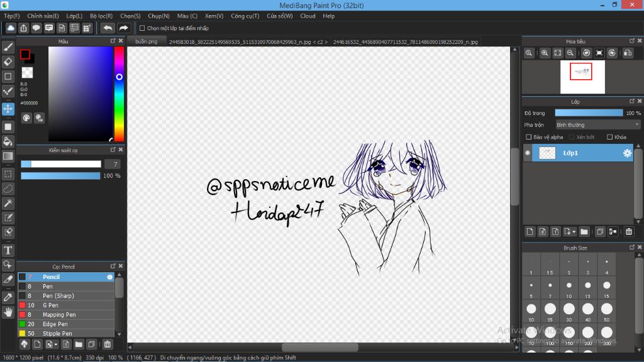Switch to the buồn.png tab

(x=146, y=41)
